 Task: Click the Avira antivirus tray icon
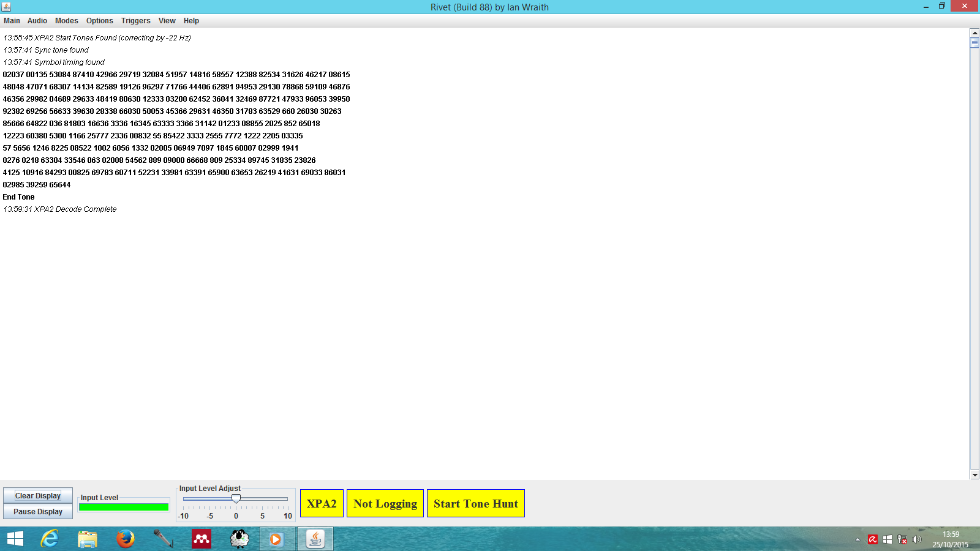[x=873, y=539]
